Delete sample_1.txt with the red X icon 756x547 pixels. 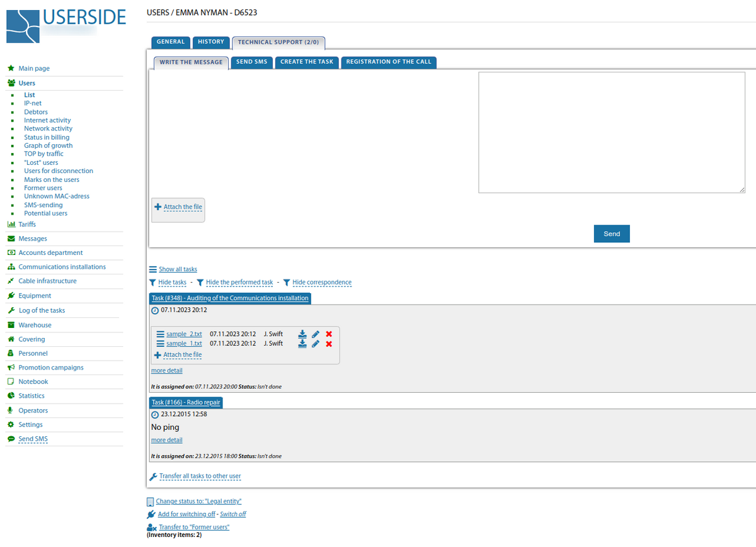click(x=329, y=344)
